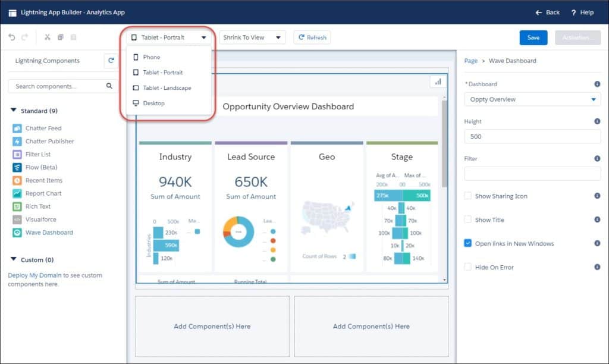
Task: Choose Tablet - Landscape from device menu
Action: (168, 88)
